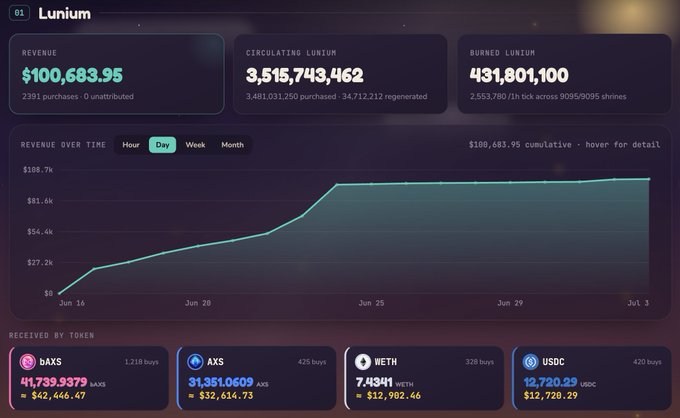This screenshot has height=418, width=680.
Task: Click the chart point above Jun 20
Action: tap(198, 246)
